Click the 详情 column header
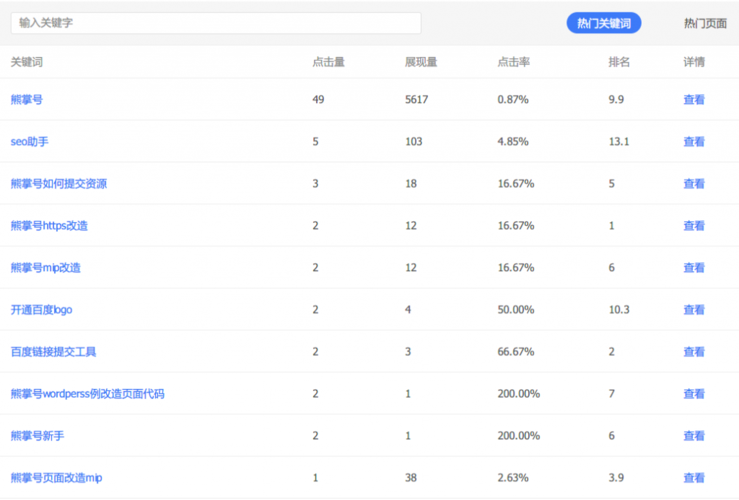The height and width of the screenshot is (500, 739). pos(694,62)
